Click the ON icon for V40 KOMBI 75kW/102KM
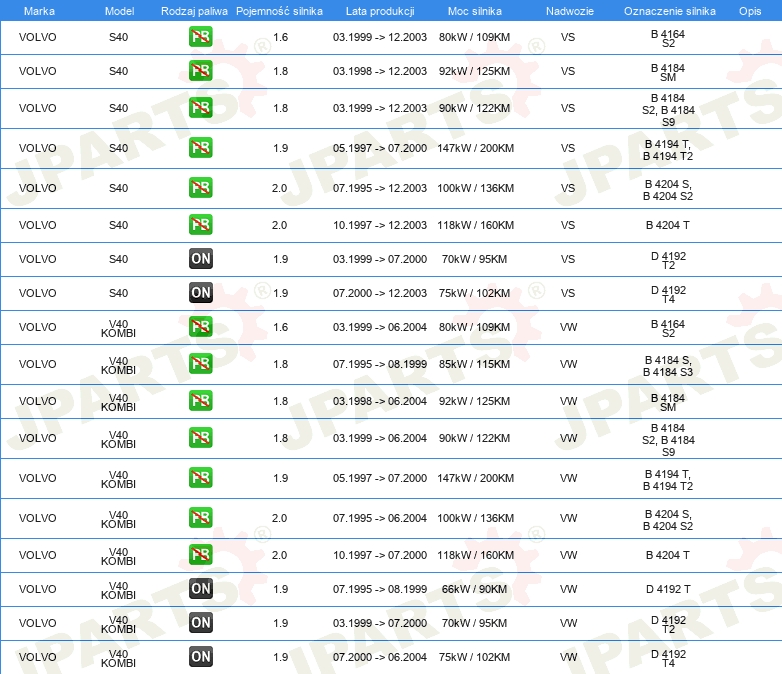This screenshot has height=674, width=782. [x=200, y=657]
